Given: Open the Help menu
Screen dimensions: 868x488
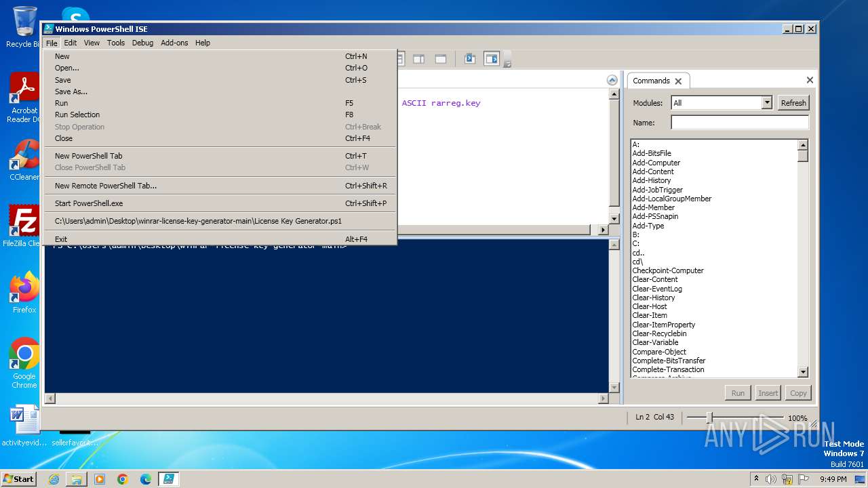Looking at the screenshot, I should [x=203, y=43].
